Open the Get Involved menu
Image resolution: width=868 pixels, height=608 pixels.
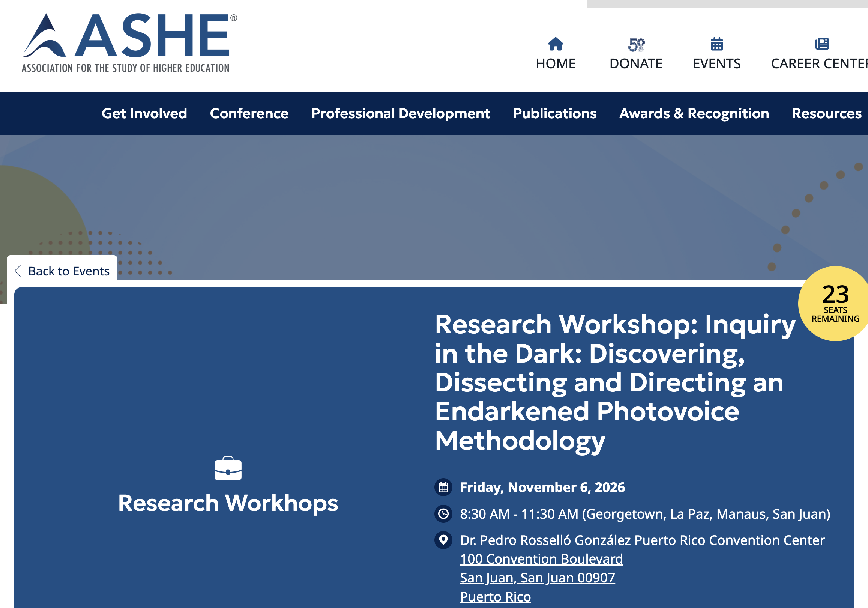click(x=144, y=113)
